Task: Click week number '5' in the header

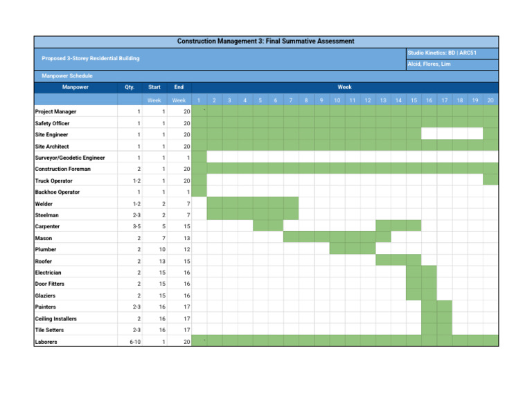Action: pyautogui.click(x=260, y=100)
